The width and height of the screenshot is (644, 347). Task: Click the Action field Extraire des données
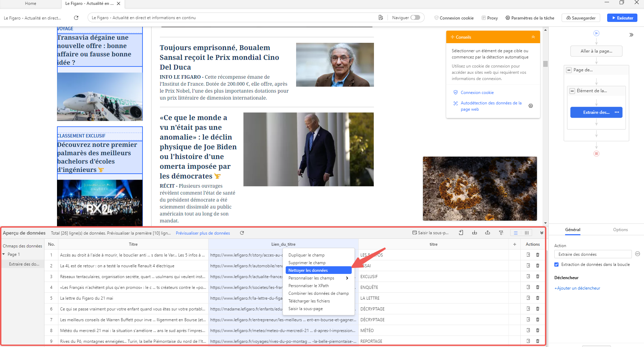tap(593, 254)
